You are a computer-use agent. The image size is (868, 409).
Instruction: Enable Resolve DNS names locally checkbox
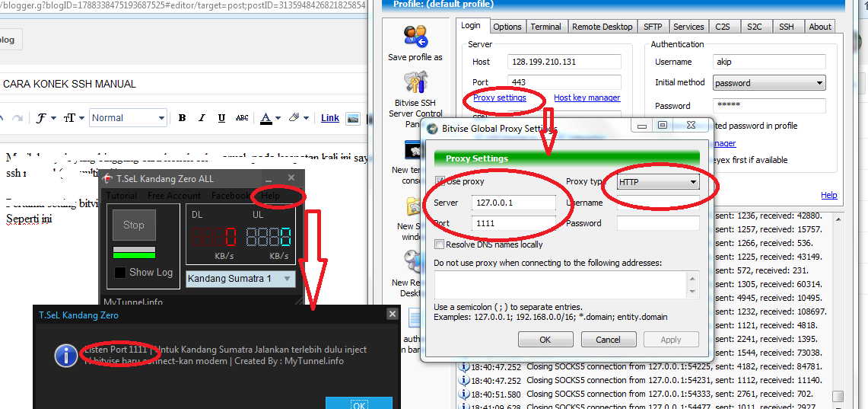click(x=440, y=244)
